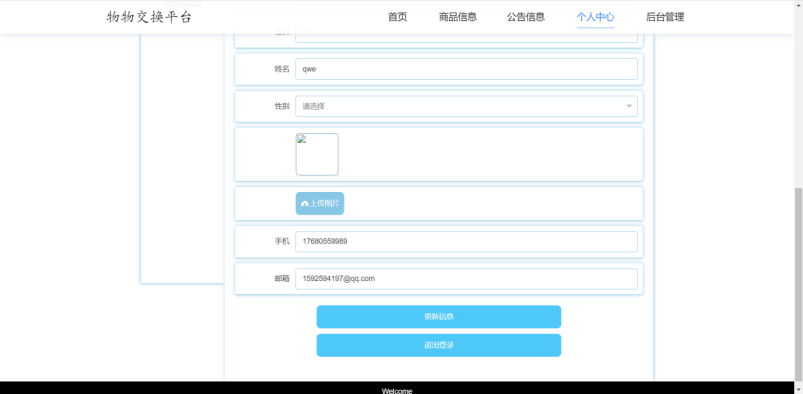803x394 pixels.
Task: Click the 性别 field label
Action: [282, 107]
